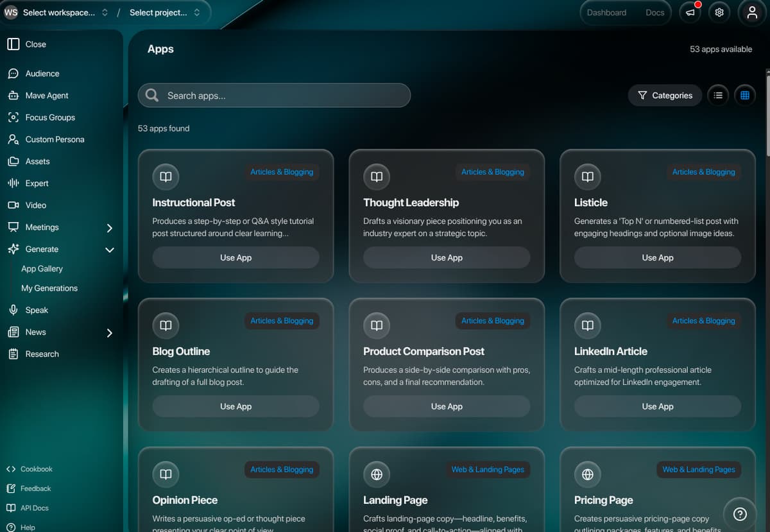This screenshot has height=532, width=770.
Task: Click the Thought Leadership book icon
Action: (377, 176)
